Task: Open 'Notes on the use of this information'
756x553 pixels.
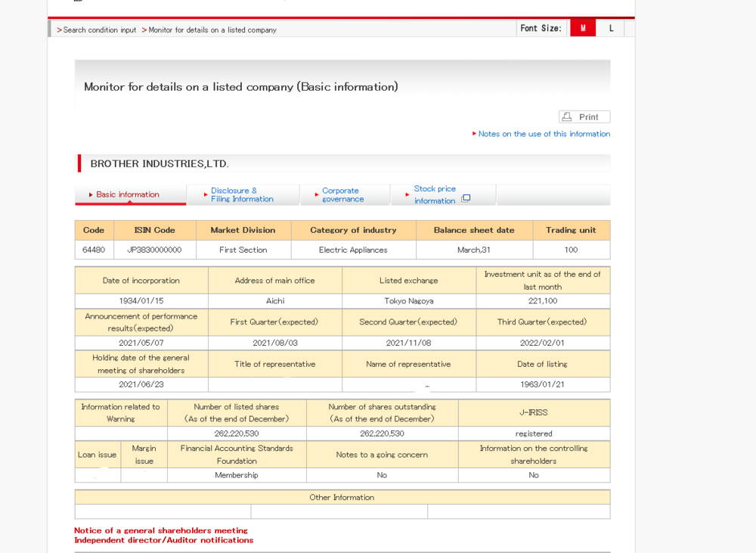Action: pos(544,134)
